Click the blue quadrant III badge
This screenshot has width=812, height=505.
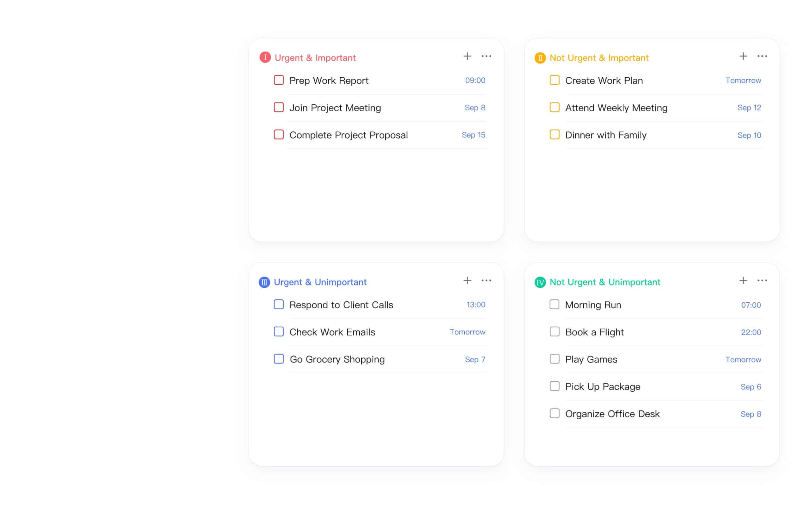click(x=265, y=282)
